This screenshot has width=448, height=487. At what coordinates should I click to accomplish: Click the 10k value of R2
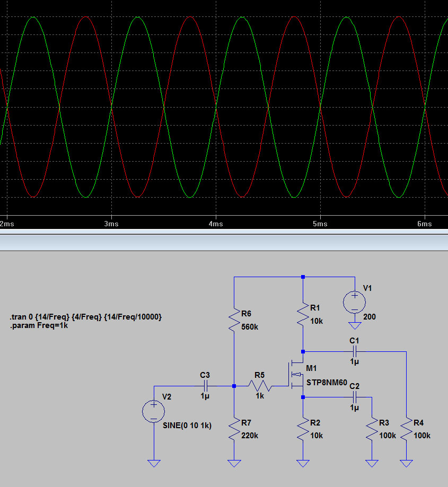coord(317,436)
